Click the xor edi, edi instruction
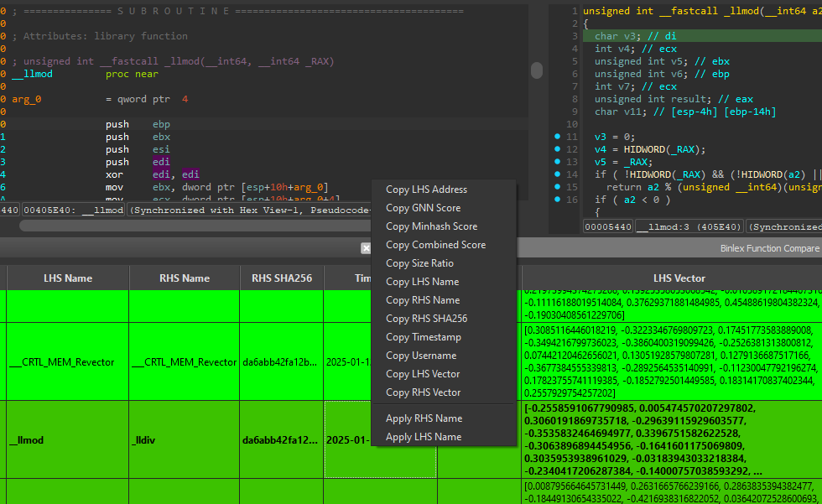822x504 pixels. pos(152,174)
